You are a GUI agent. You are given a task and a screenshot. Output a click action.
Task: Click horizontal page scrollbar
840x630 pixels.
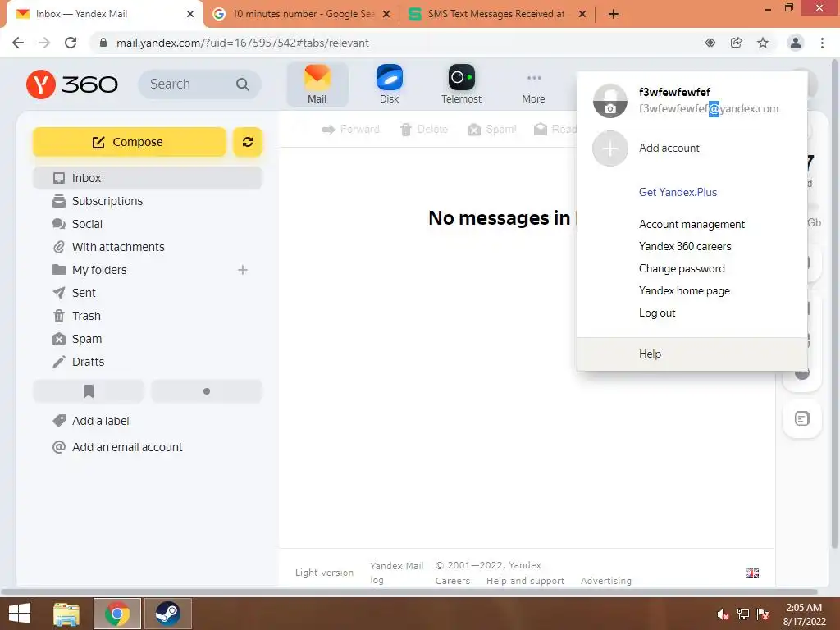coord(409,592)
